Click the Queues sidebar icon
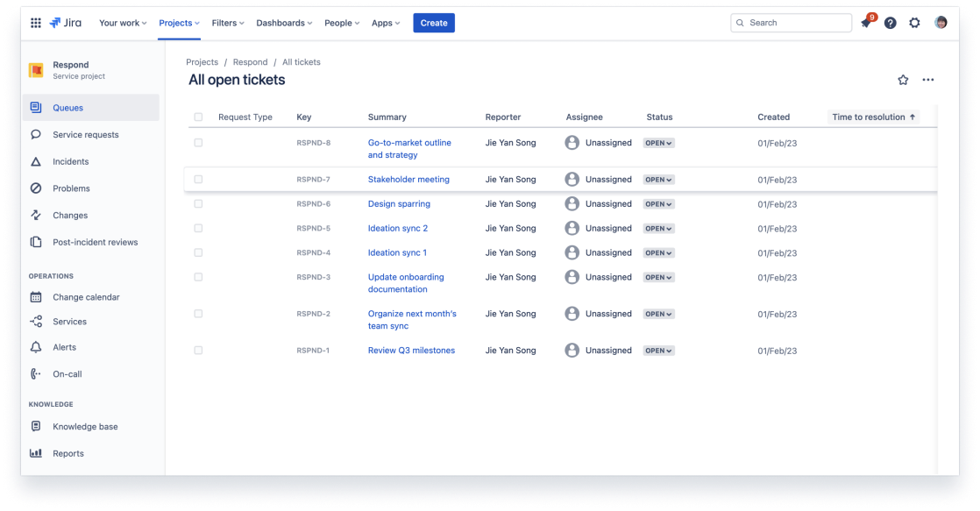The image size is (980, 511). [x=36, y=108]
